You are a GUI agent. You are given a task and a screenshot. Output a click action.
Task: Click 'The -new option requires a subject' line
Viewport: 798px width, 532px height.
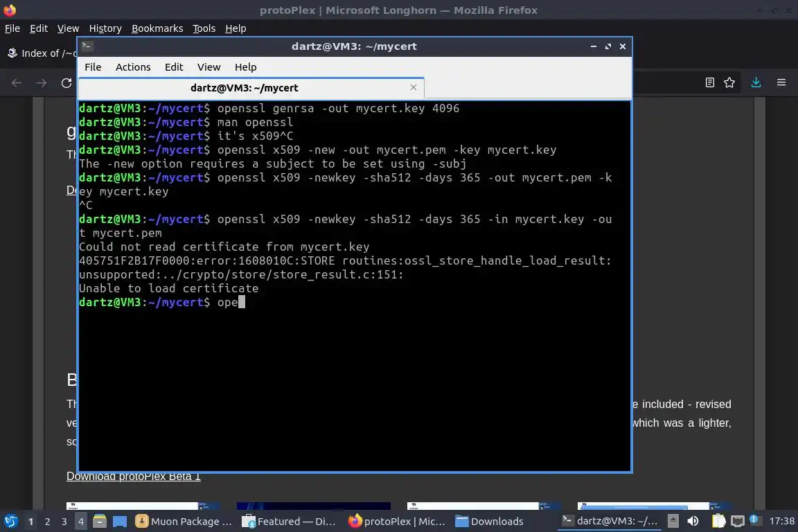click(272, 164)
